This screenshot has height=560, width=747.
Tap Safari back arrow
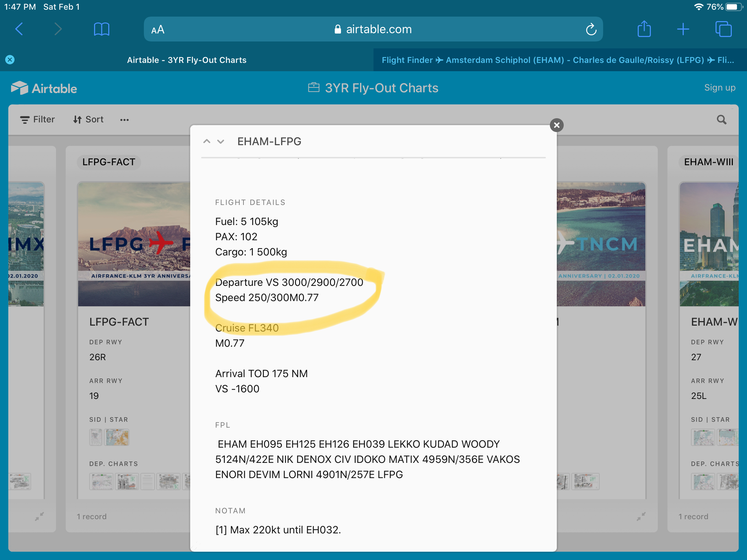19,29
